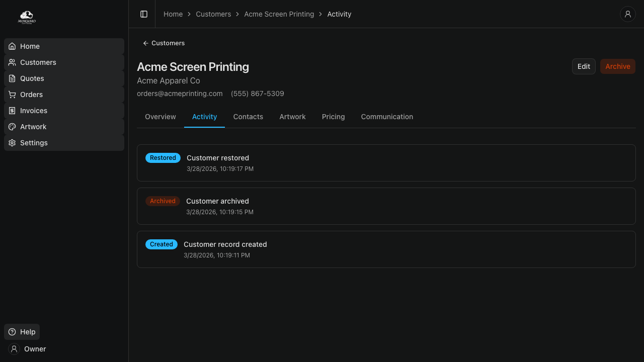Open Artwork via palette icon
The width and height of the screenshot is (644, 362).
point(13,127)
